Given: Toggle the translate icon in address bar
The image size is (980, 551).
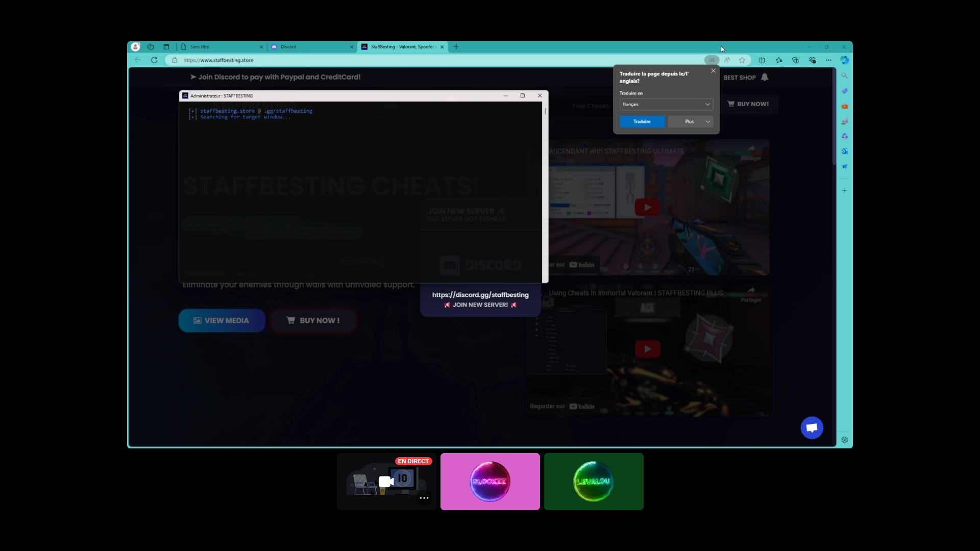Looking at the screenshot, I should point(712,60).
